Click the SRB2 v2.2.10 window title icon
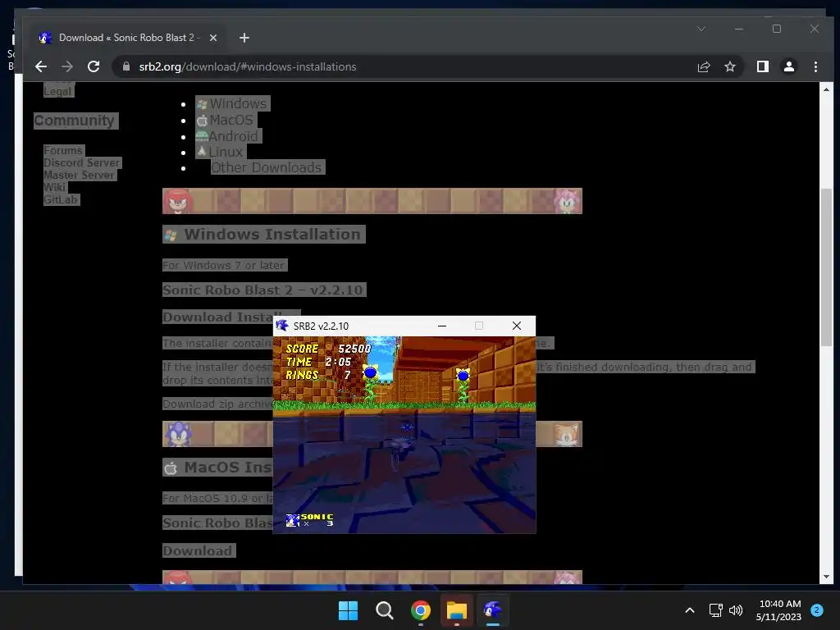 coord(282,326)
